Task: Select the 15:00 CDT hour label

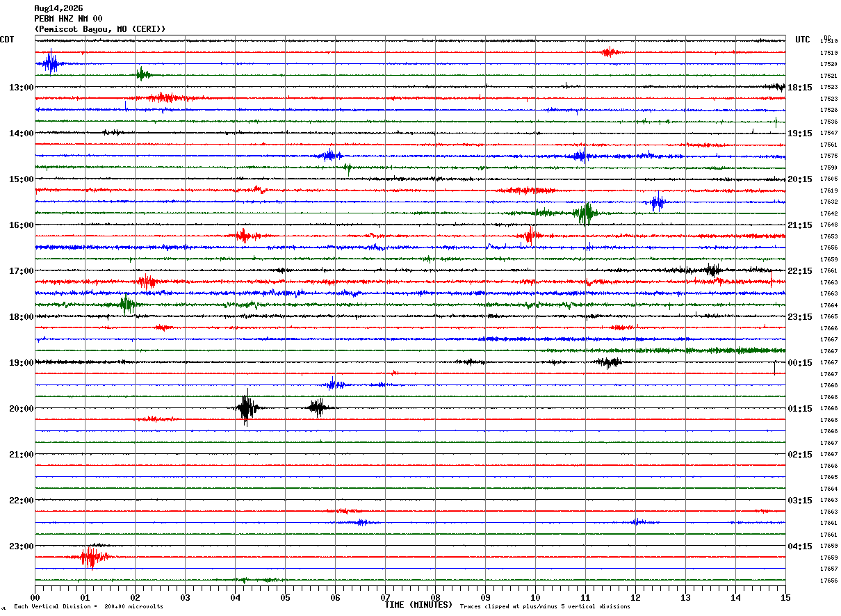Action: click(x=22, y=179)
